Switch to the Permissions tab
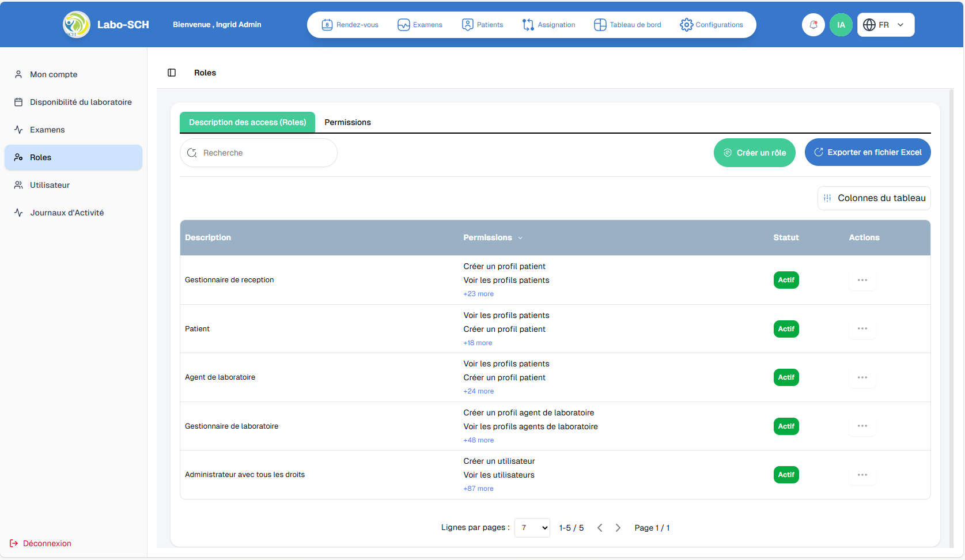Screen dimensions: 965x560 pyautogui.click(x=347, y=122)
